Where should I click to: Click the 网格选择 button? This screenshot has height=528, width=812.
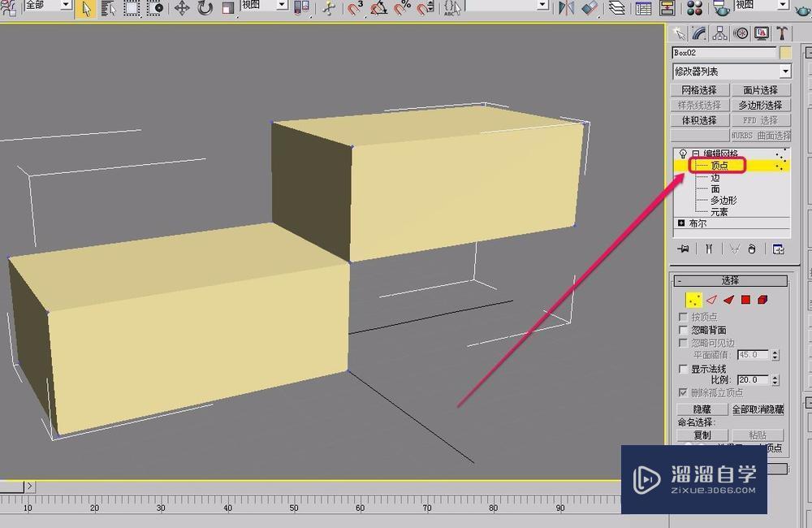(698, 90)
